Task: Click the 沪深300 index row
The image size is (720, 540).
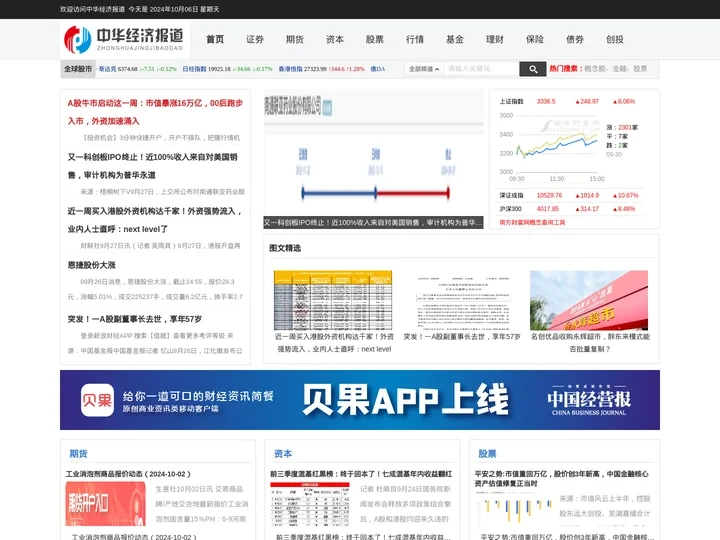Action: [569, 209]
